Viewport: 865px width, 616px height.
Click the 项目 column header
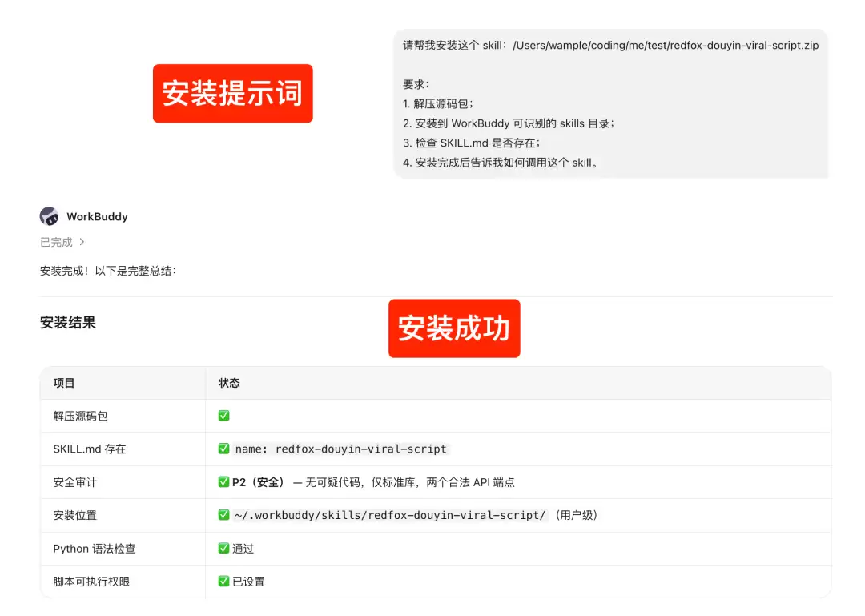64,383
